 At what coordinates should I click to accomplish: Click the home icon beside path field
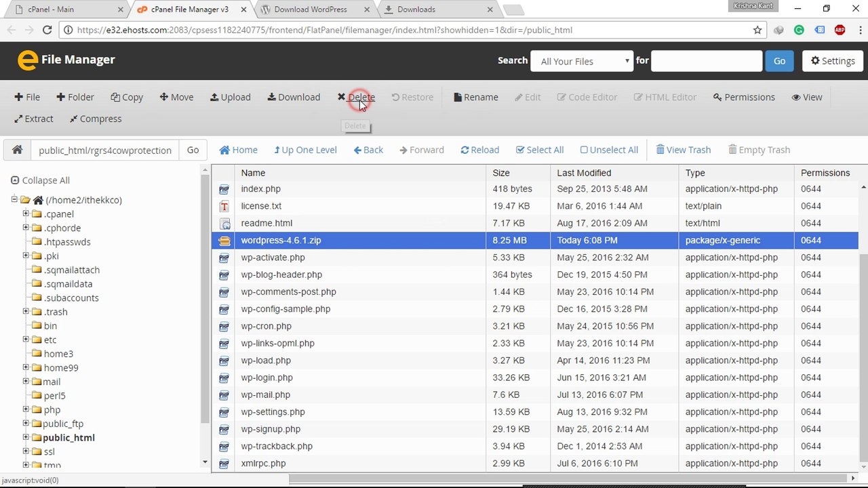17,150
